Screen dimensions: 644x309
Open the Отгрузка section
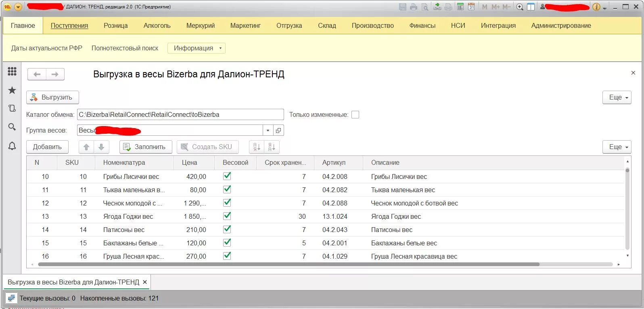tap(289, 25)
